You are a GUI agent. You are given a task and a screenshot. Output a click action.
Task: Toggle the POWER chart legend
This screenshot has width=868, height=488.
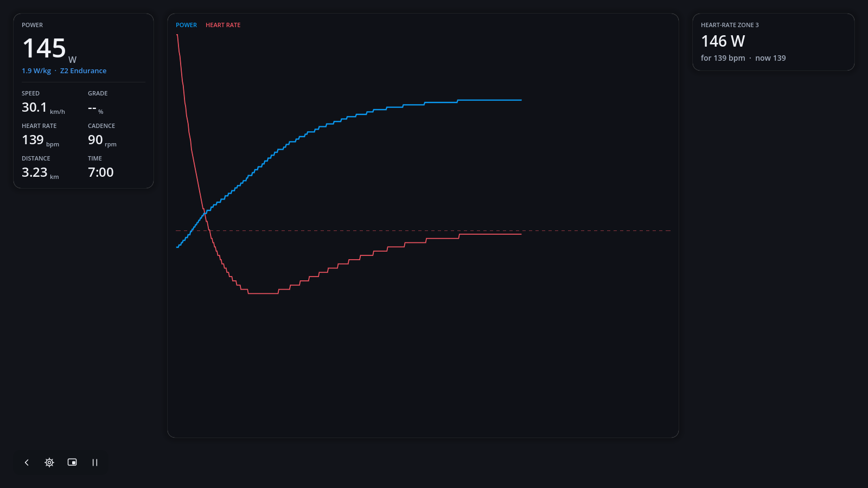pos(186,25)
